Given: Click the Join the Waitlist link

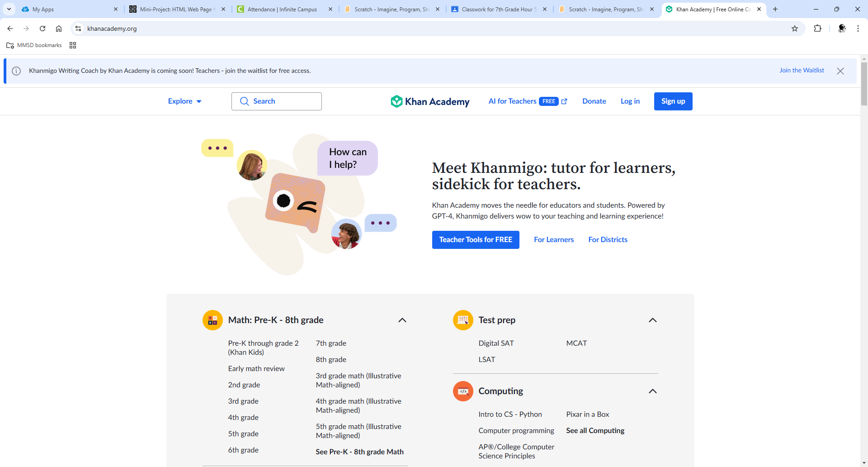Looking at the screenshot, I should point(802,71).
